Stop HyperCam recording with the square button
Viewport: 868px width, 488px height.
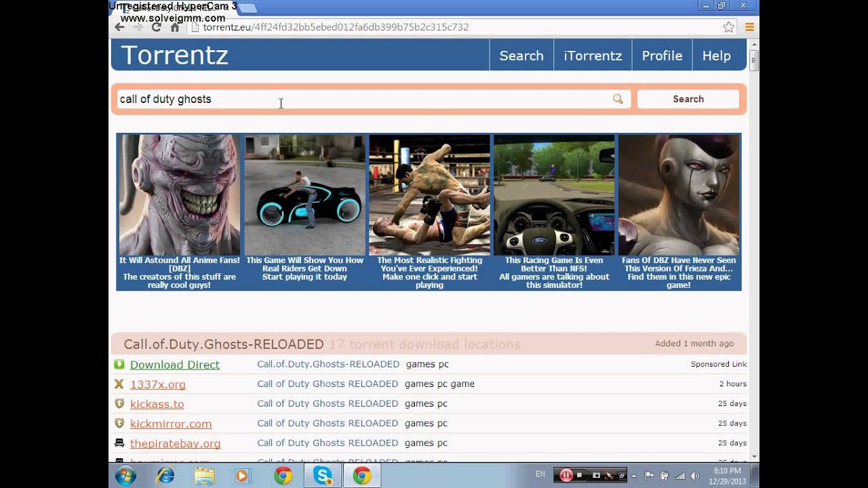point(579,476)
